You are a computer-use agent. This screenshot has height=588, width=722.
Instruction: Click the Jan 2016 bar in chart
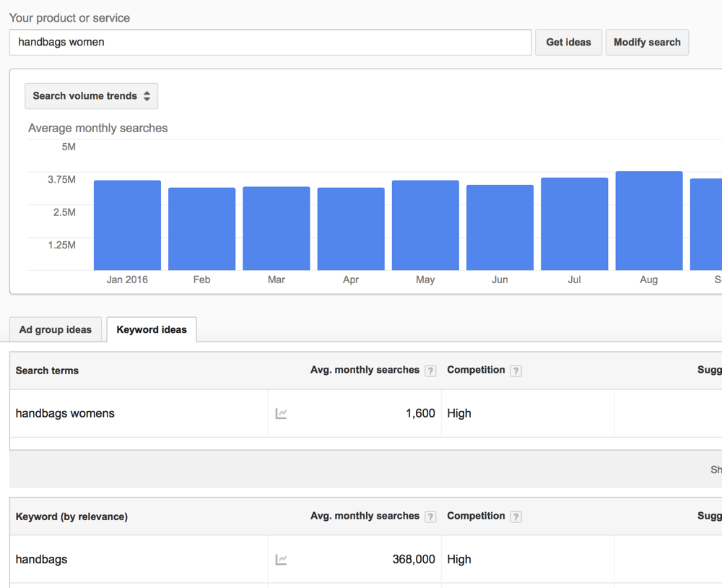tap(127, 225)
